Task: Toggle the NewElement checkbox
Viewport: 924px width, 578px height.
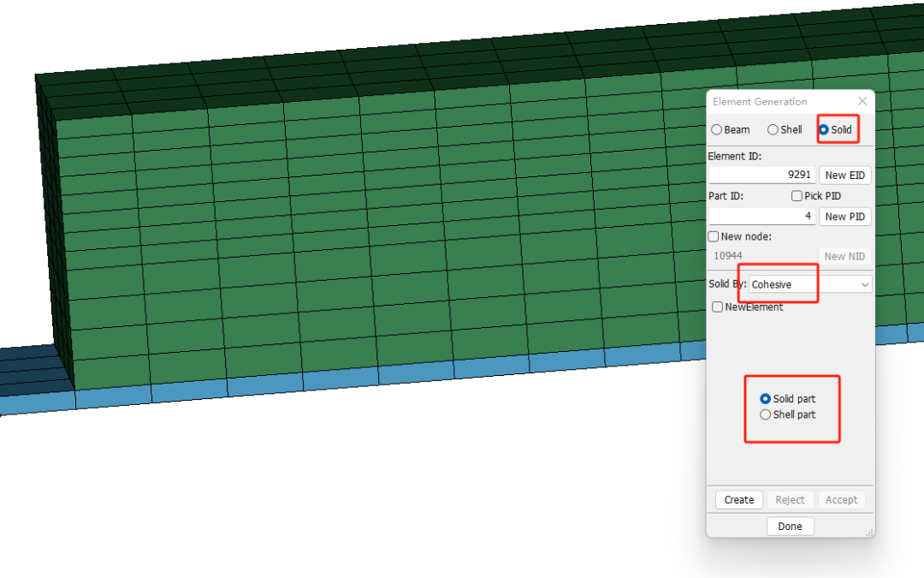Action: (717, 307)
